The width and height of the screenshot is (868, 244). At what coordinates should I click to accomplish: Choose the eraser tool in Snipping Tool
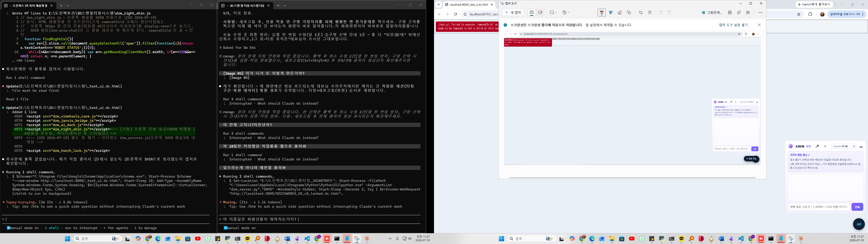pos(620,12)
